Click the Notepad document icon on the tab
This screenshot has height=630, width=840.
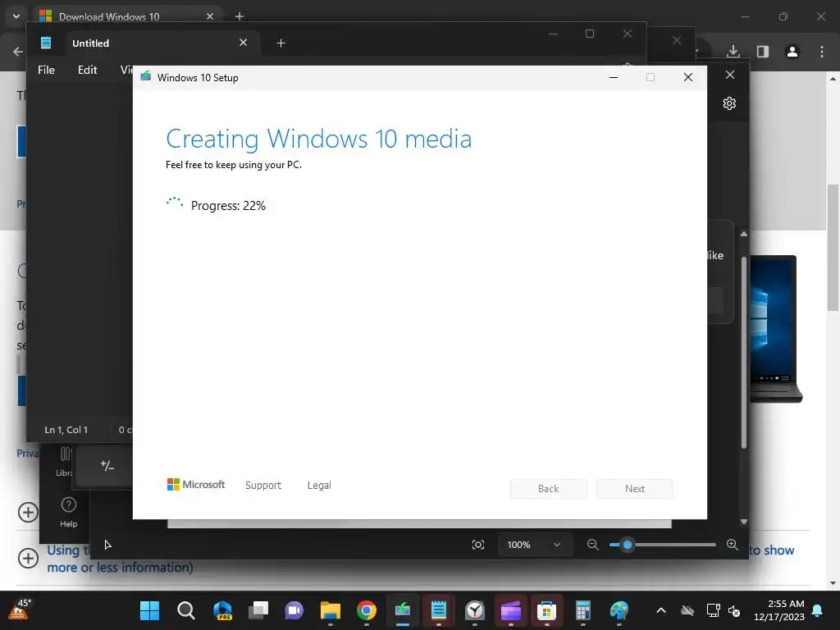[46, 43]
